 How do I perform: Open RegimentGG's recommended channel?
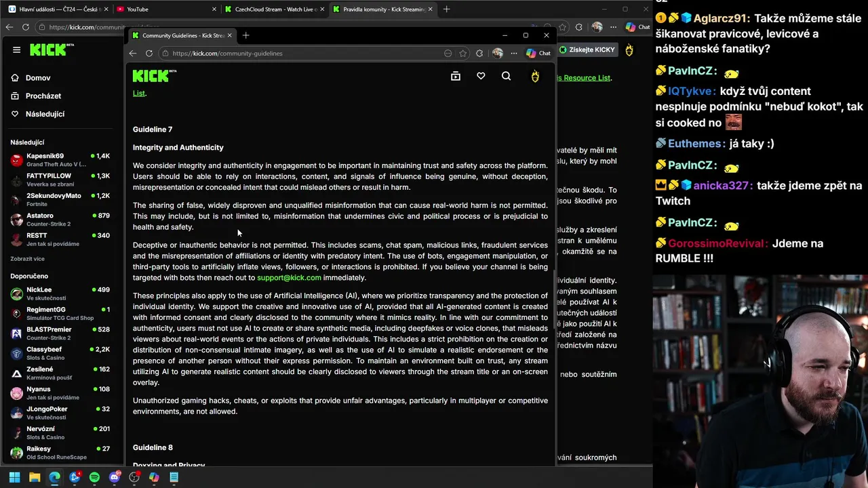point(60,313)
